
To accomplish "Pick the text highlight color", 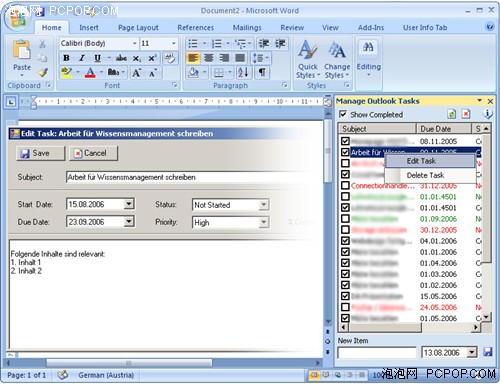I will tap(67, 72).
